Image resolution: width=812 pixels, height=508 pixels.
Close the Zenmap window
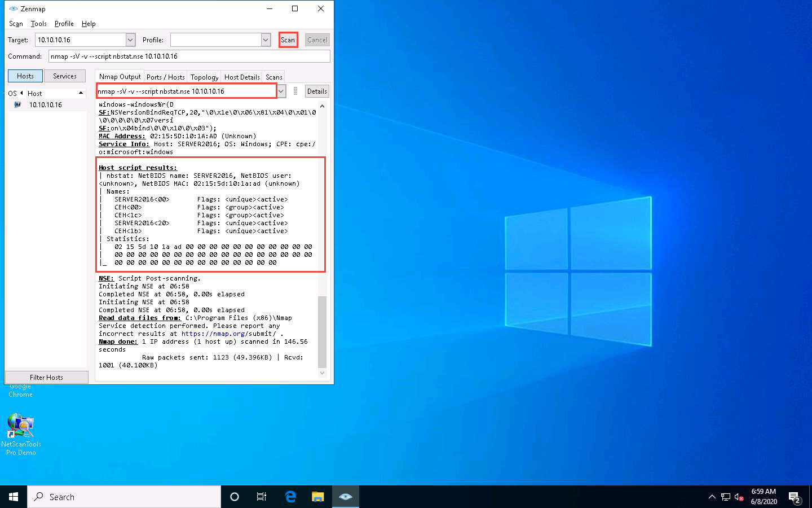(x=321, y=8)
